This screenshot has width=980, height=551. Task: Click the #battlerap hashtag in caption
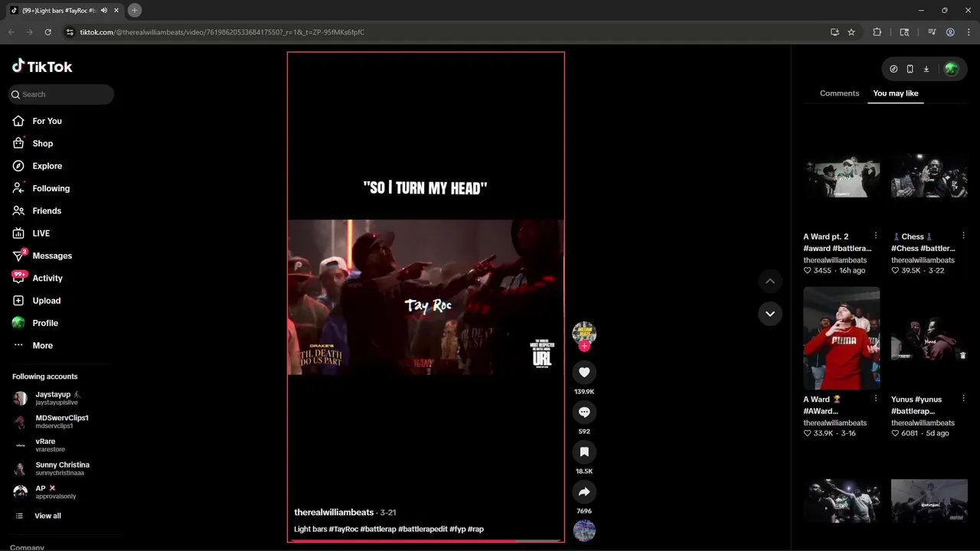click(x=378, y=529)
